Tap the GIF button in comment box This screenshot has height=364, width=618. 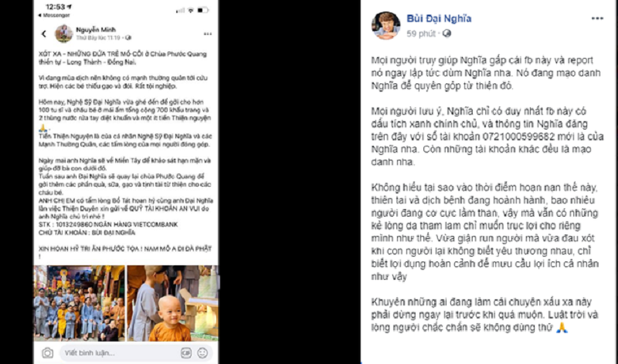(186, 353)
